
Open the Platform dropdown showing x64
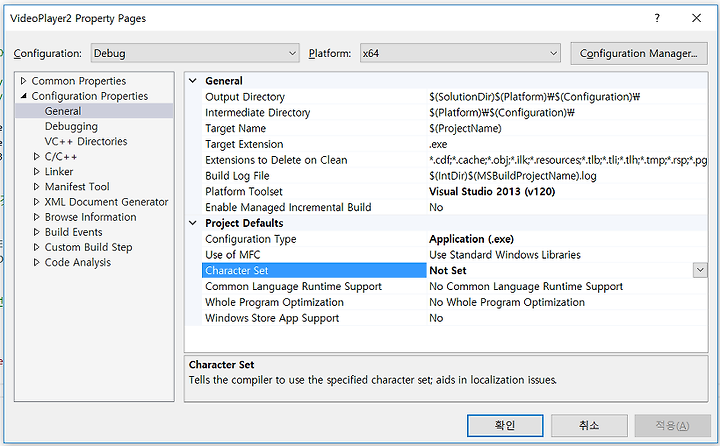point(460,53)
